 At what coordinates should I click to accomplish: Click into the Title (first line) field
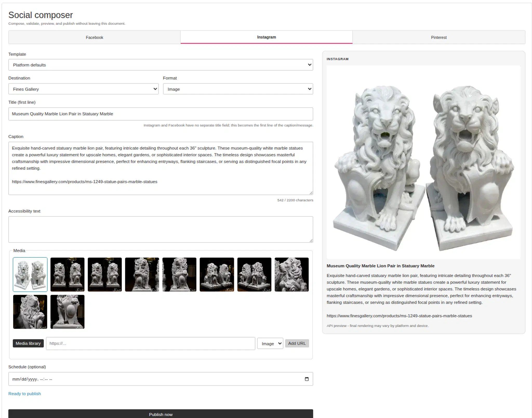(161, 114)
